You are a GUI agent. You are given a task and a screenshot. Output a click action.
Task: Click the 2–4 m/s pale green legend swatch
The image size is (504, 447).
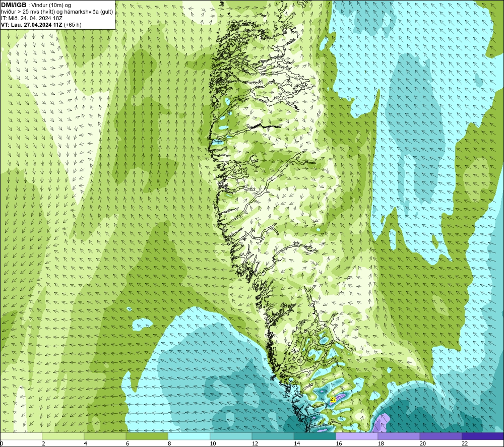(63, 436)
